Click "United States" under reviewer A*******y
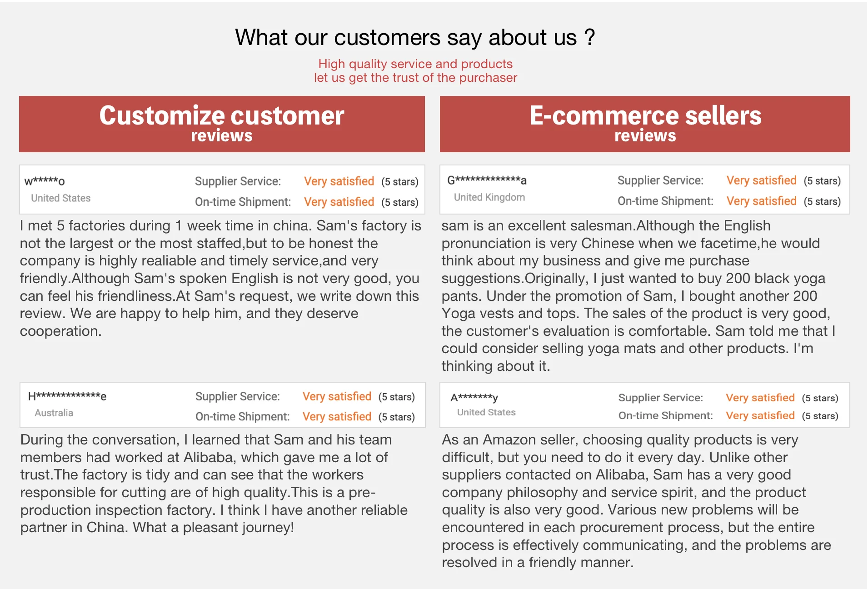Image resolution: width=868 pixels, height=589 pixels. click(486, 412)
